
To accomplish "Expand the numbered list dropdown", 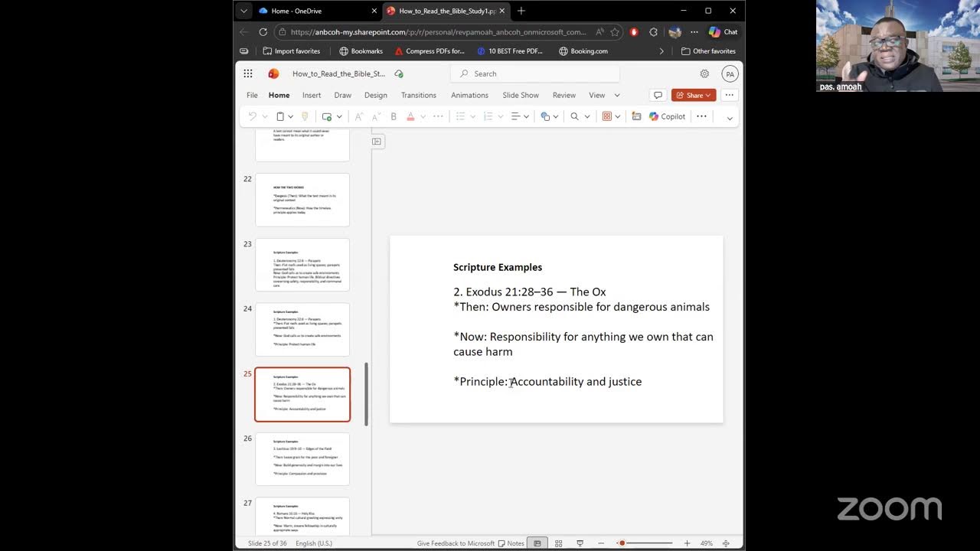I will point(500,117).
